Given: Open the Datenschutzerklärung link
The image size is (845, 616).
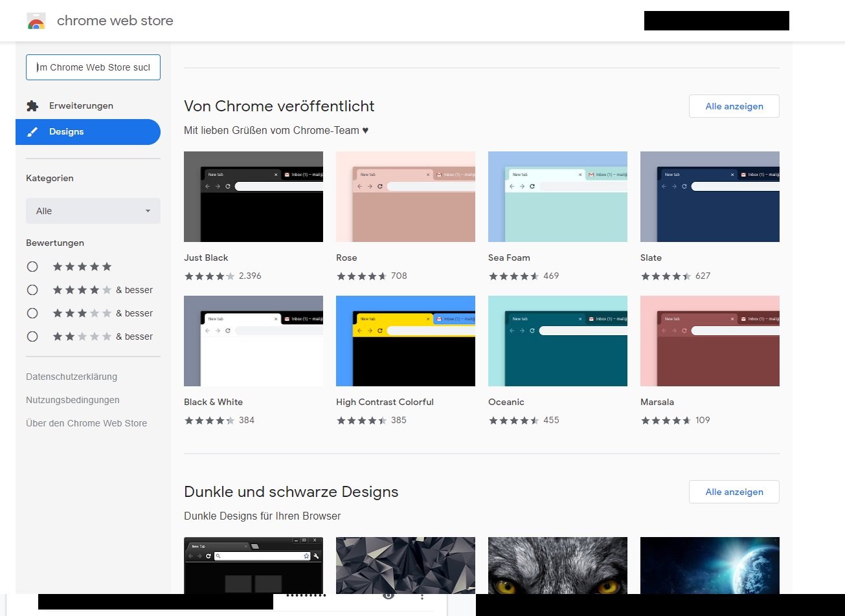Looking at the screenshot, I should (71, 377).
